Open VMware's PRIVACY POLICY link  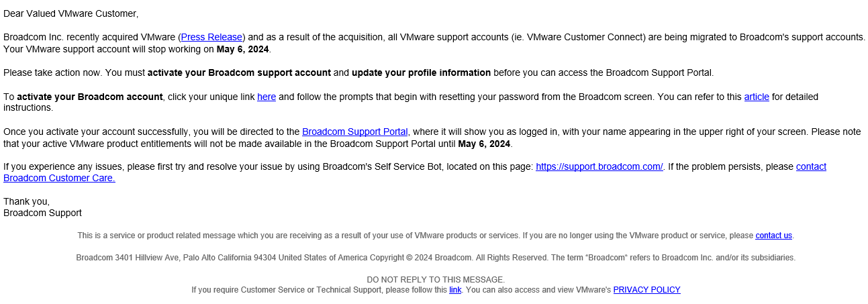point(646,290)
